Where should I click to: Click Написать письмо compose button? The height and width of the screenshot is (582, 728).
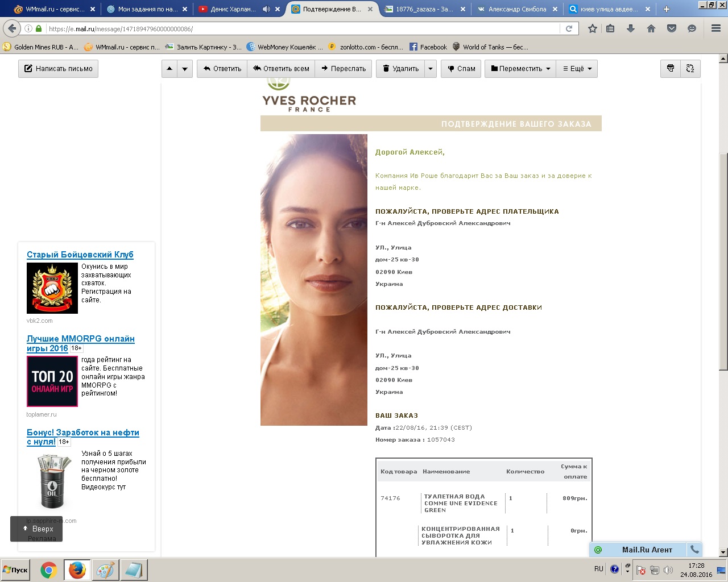coord(58,69)
